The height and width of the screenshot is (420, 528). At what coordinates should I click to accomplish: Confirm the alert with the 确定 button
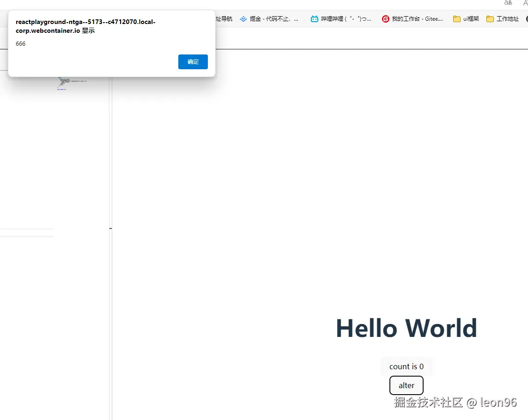click(193, 62)
